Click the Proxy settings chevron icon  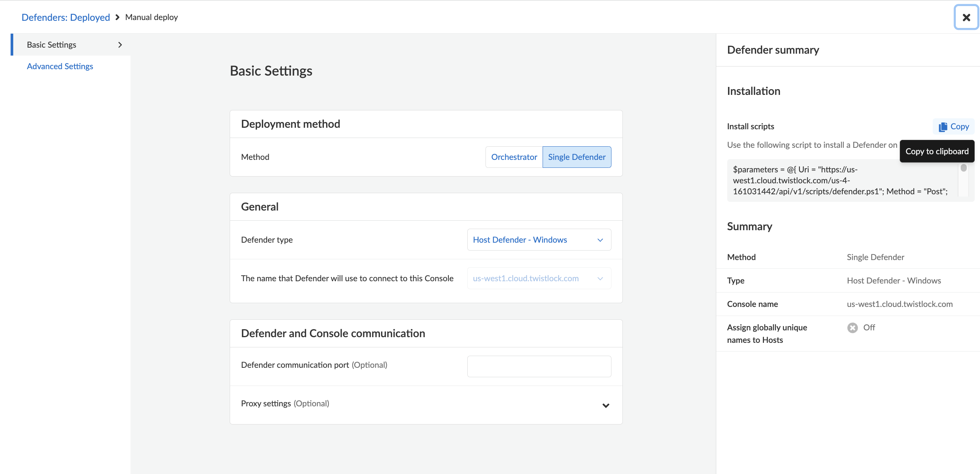[606, 406]
